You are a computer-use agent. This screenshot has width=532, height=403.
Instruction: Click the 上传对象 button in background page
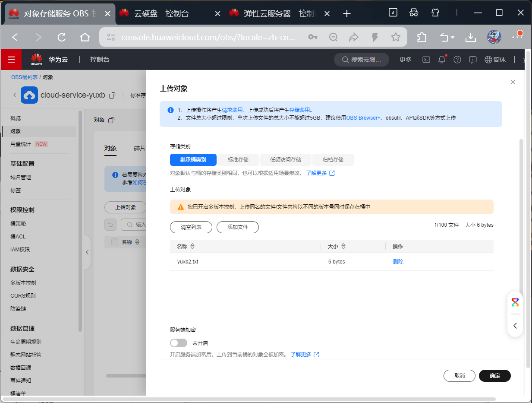[x=126, y=207]
